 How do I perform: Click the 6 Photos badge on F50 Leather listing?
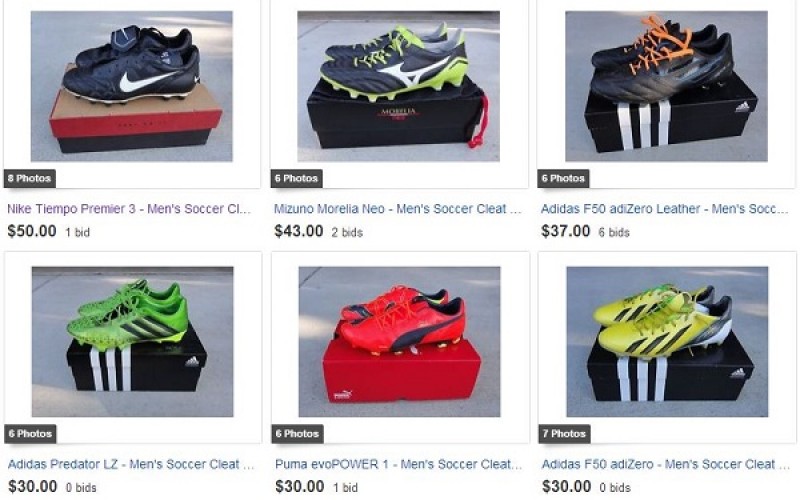point(563,179)
